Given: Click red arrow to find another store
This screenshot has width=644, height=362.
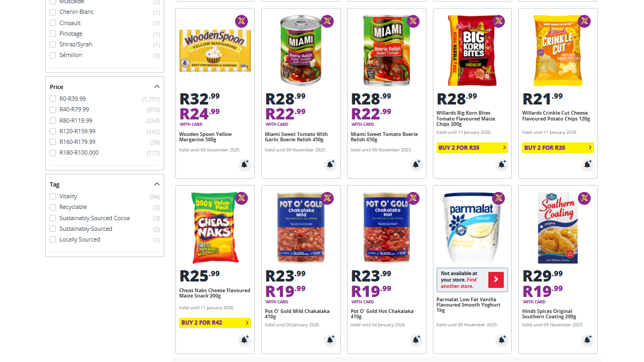Looking at the screenshot, I should pyautogui.click(x=496, y=279).
